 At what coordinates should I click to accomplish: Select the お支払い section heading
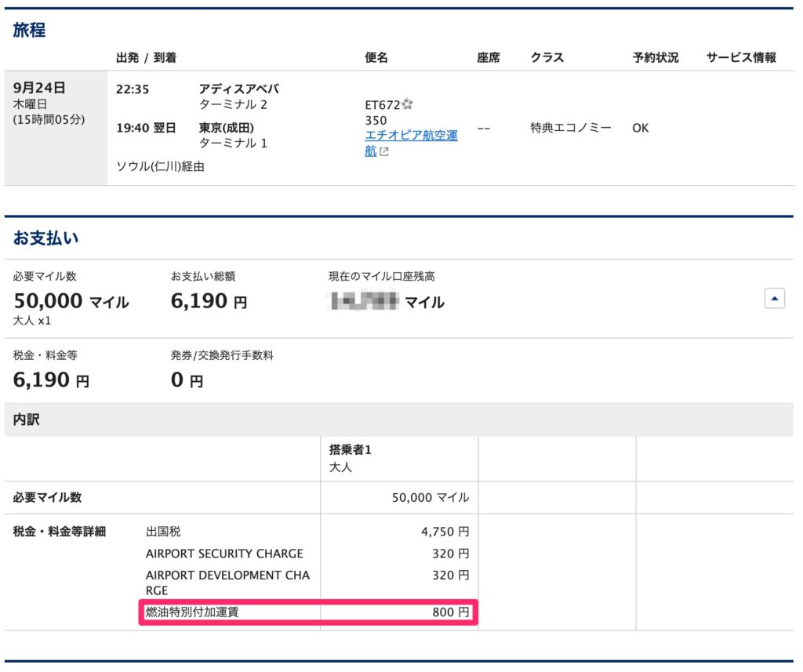pyautogui.click(x=45, y=238)
